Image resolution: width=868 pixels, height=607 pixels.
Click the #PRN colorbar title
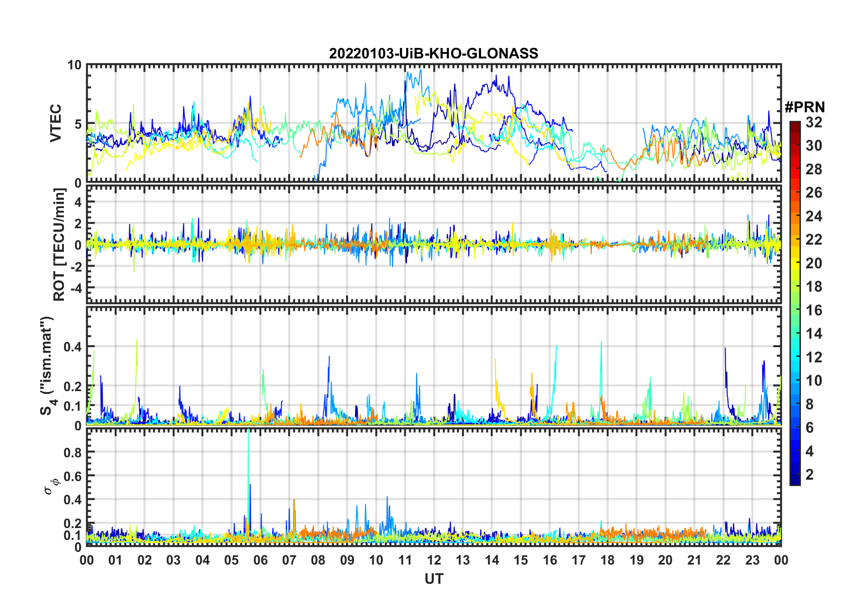click(x=805, y=107)
